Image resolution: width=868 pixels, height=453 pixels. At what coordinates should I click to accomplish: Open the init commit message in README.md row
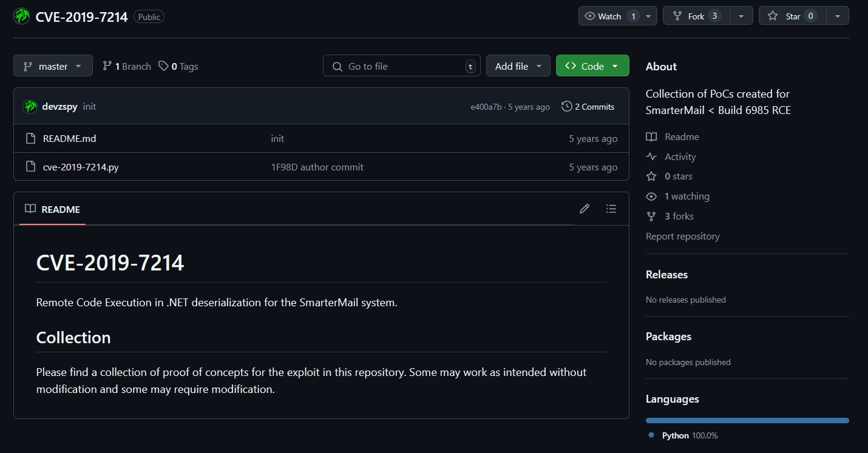(277, 138)
